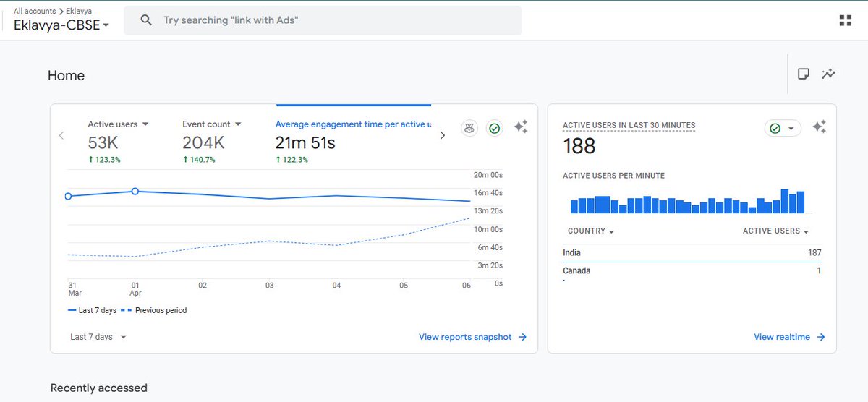Select Average engagement time per active user tab
868x402 pixels.
point(353,124)
